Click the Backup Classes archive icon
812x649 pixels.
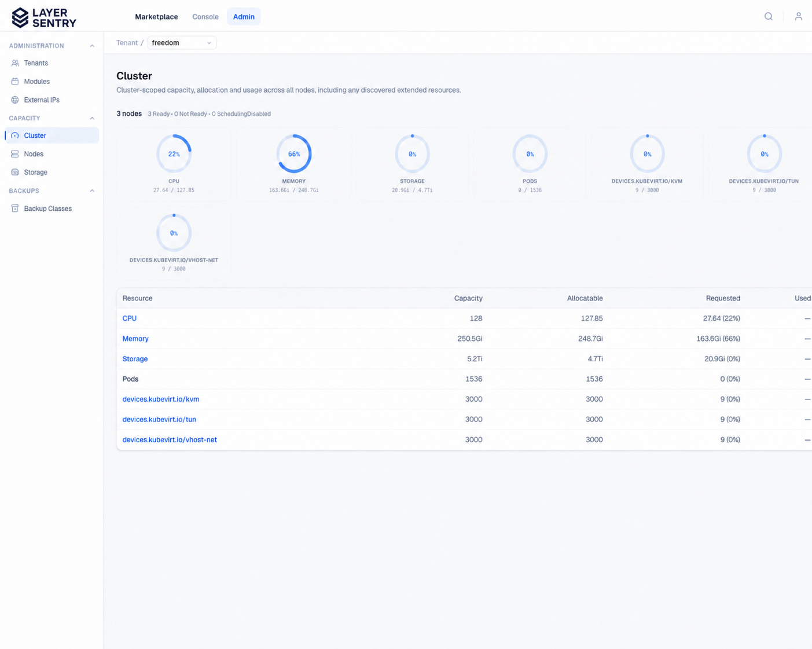(15, 208)
